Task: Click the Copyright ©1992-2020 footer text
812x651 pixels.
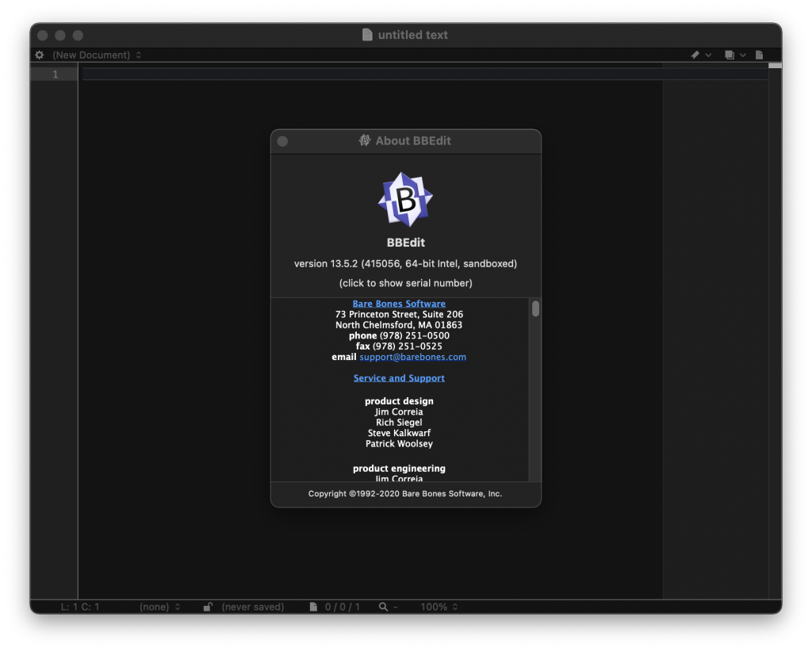Action: tap(405, 493)
